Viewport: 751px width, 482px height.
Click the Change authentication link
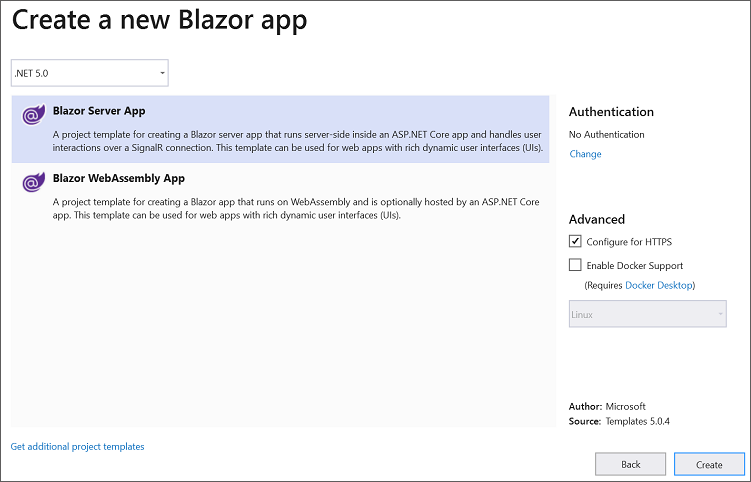(585, 154)
